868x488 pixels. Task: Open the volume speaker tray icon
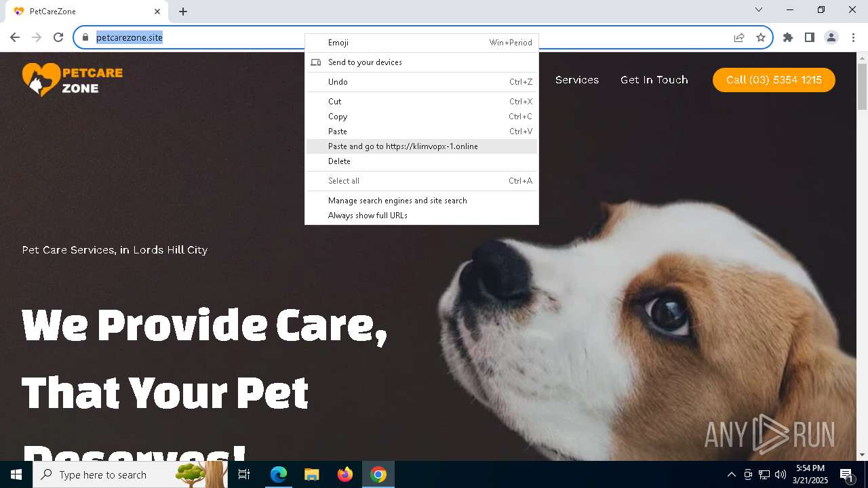tap(781, 474)
